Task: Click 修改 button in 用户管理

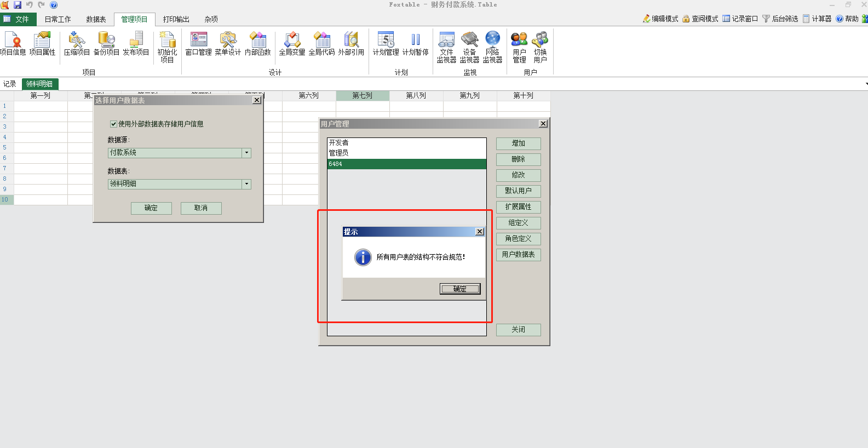Action: [519, 175]
